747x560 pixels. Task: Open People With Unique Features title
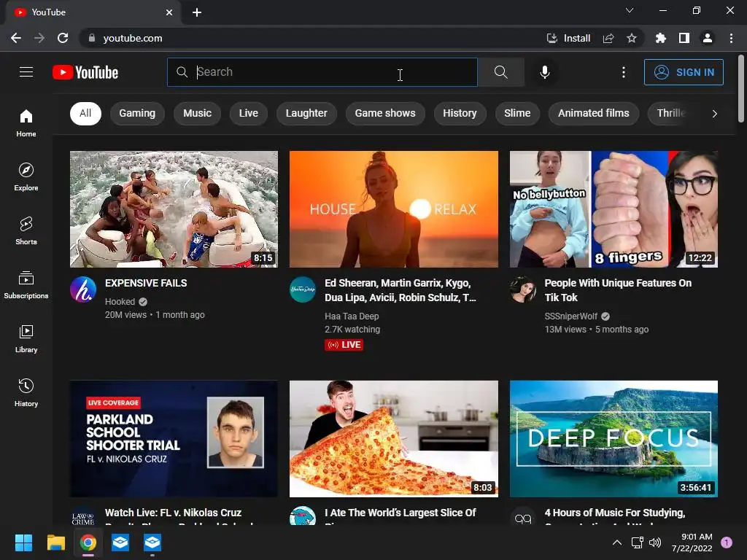pos(618,290)
